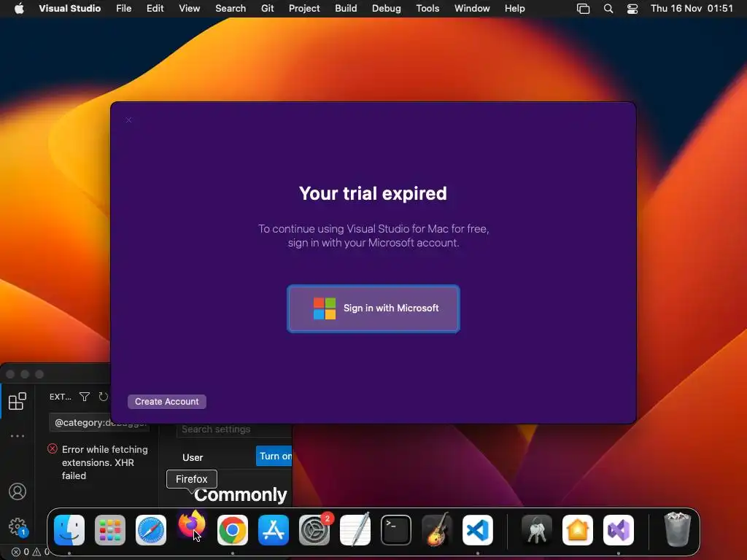Open the Project menu
747x560 pixels.
pos(304,8)
